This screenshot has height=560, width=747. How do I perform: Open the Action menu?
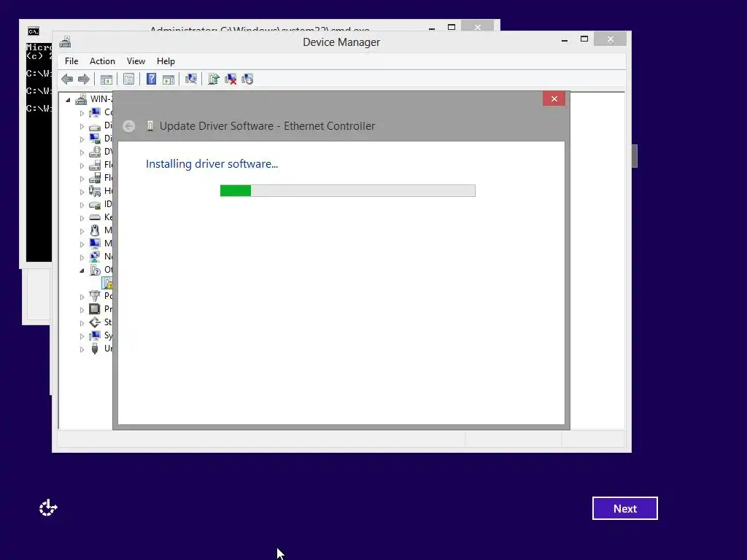tap(102, 61)
